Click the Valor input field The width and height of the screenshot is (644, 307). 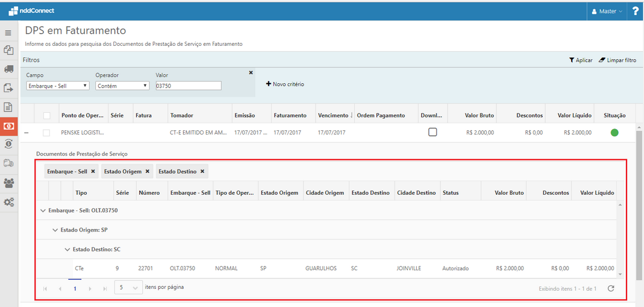coord(188,86)
